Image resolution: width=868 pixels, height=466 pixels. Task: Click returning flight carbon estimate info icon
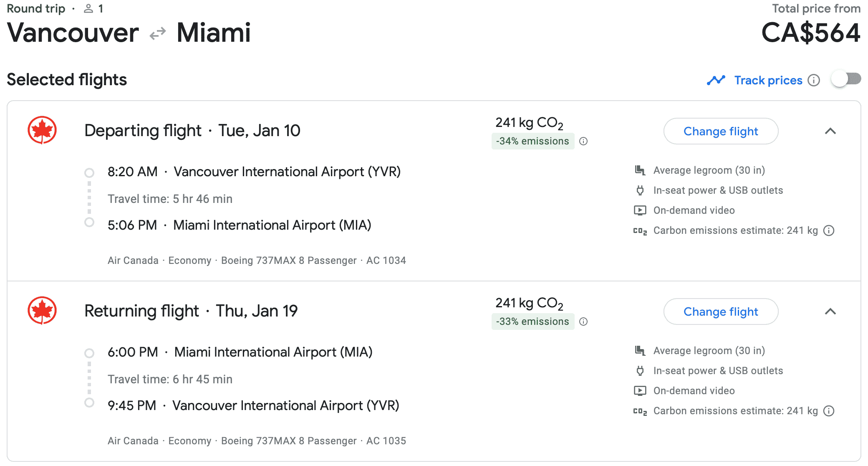829,411
